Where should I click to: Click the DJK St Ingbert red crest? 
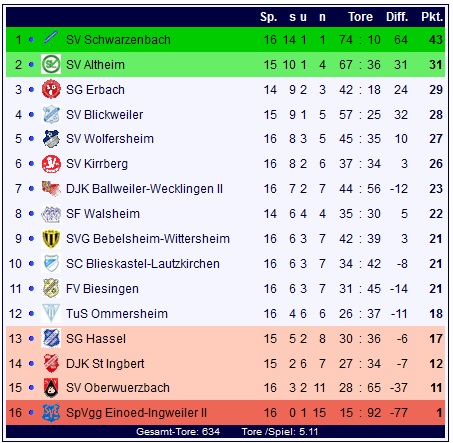coord(51,363)
